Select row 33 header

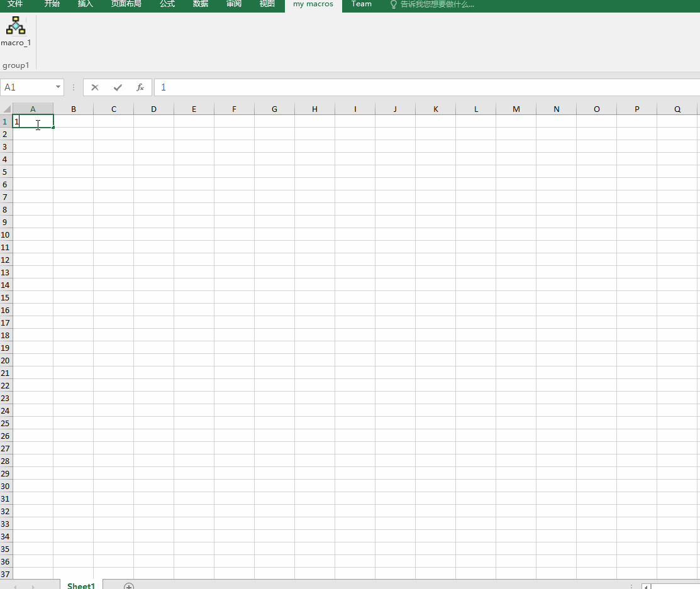(x=6, y=524)
